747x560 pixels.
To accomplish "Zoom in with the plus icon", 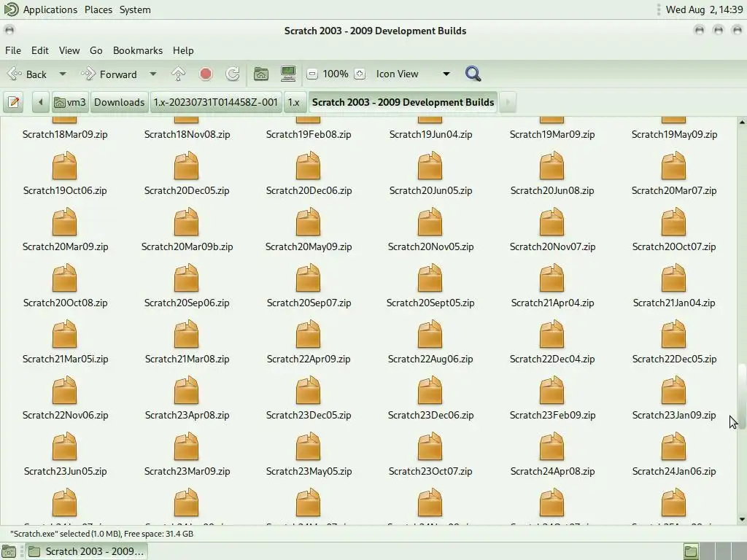I will tap(360, 74).
